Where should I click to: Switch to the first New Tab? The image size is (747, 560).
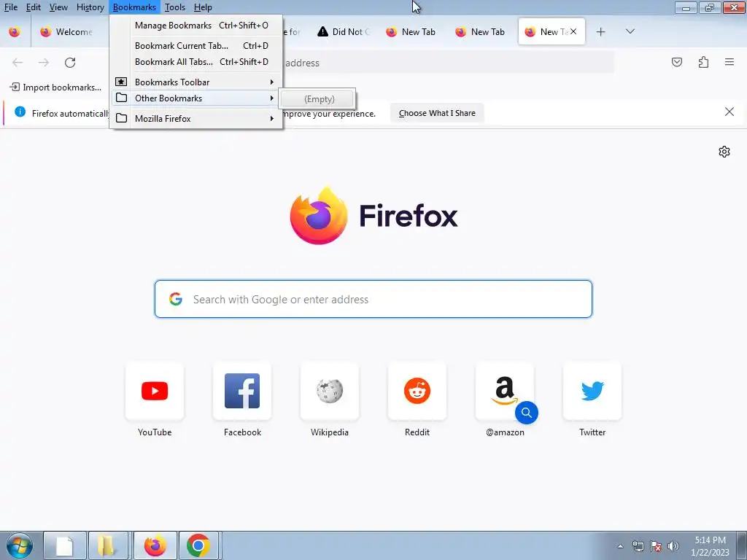[411, 31]
